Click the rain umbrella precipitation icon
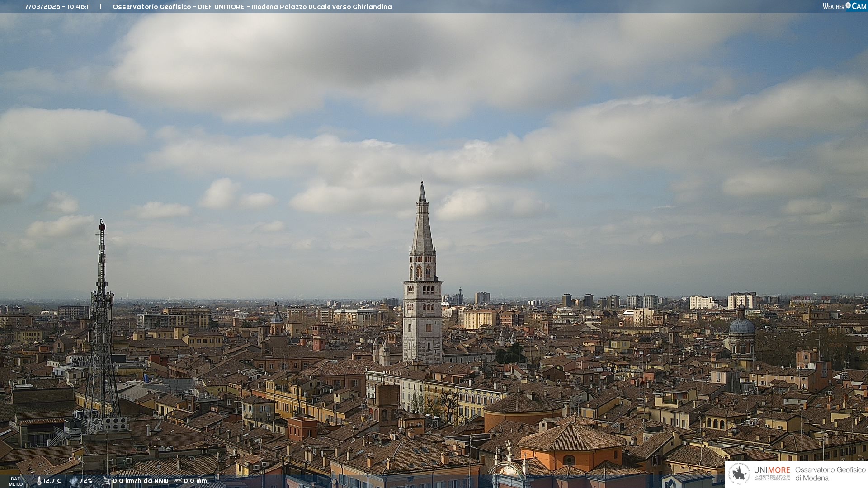The height and width of the screenshot is (488, 868). pyautogui.click(x=178, y=481)
